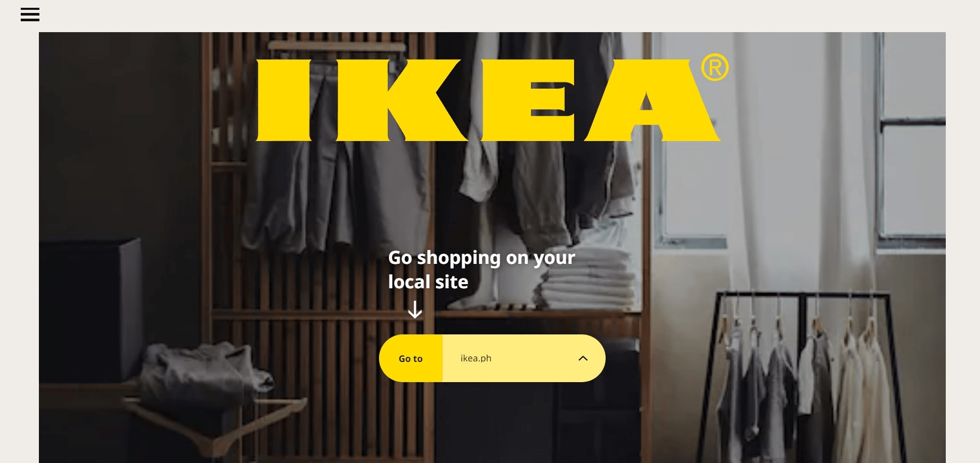Open the hamburger menu
The height and width of the screenshot is (463, 980).
pyautogui.click(x=30, y=15)
